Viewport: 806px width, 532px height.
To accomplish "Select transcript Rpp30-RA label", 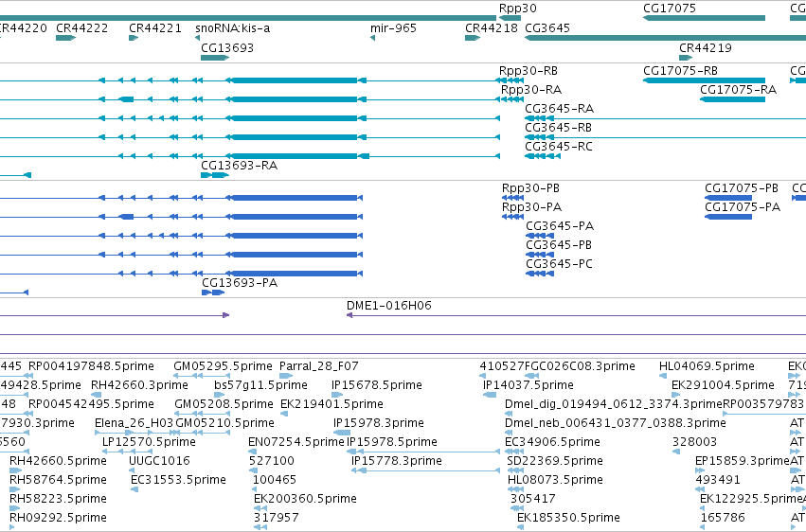I will click(531, 89).
